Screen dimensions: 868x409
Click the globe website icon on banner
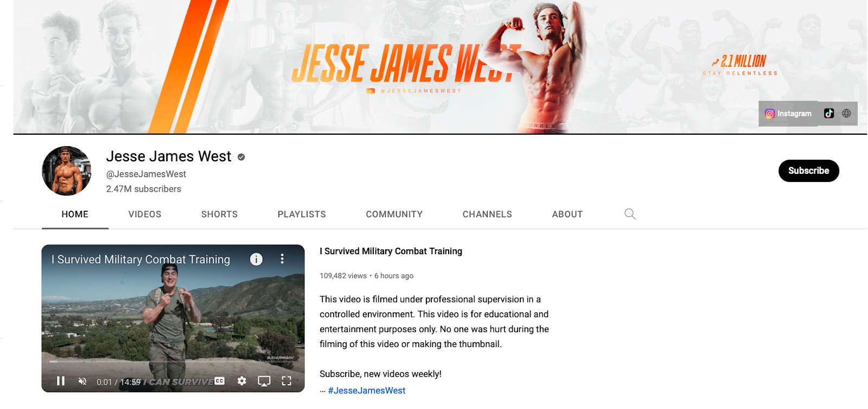(x=846, y=114)
